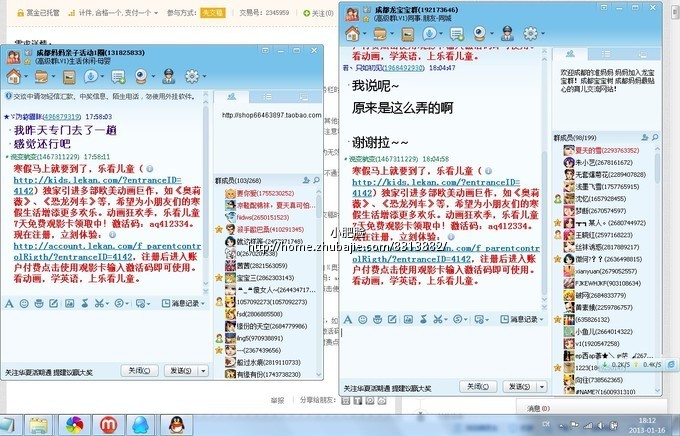Open kids.lekan.com link in right chat
Screen dimensions: 680x436
436,187
